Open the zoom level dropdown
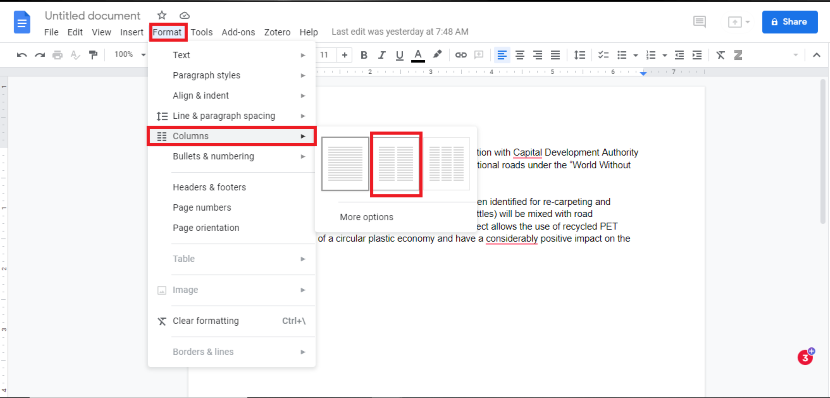 pyautogui.click(x=130, y=54)
